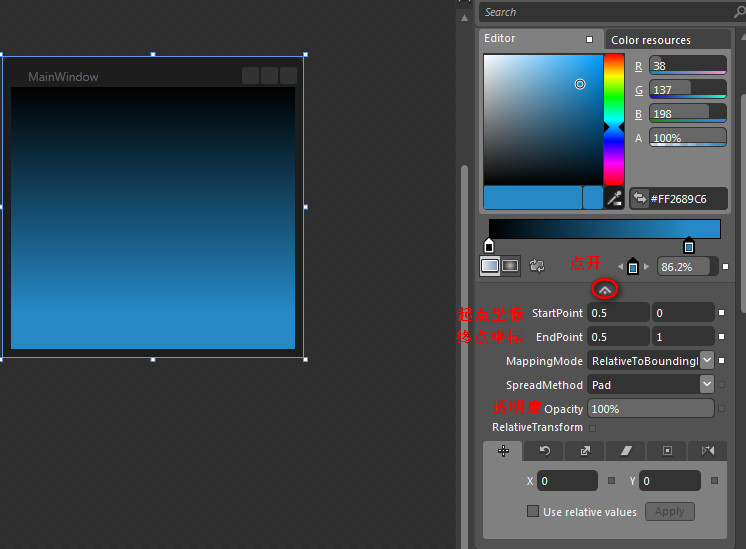
Task: Click the MainWindow title text
Action: (x=63, y=77)
